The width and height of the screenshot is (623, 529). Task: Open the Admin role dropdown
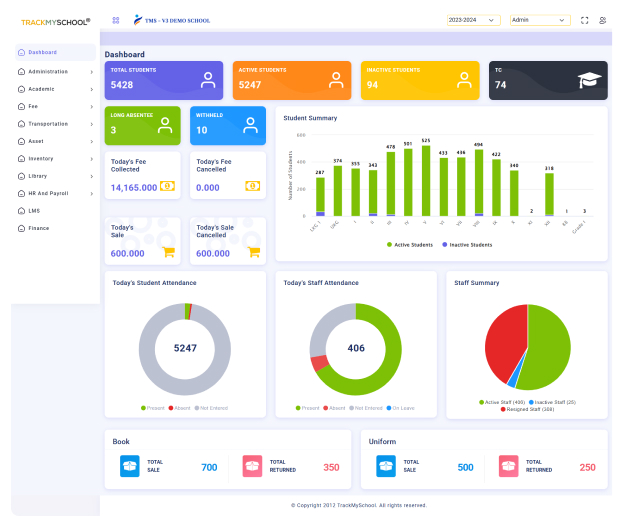pyautogui.click(x=539, y=20)
